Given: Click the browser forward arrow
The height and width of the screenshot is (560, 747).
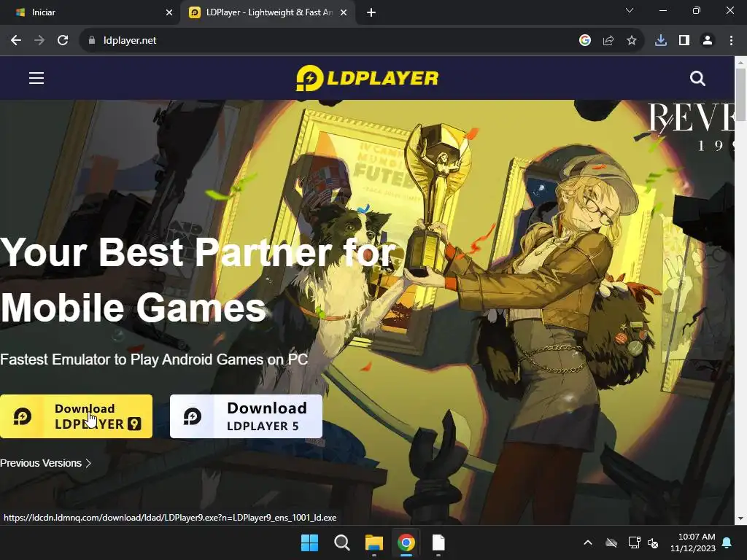Looking at the screenshot, I should tap(39, 41).
